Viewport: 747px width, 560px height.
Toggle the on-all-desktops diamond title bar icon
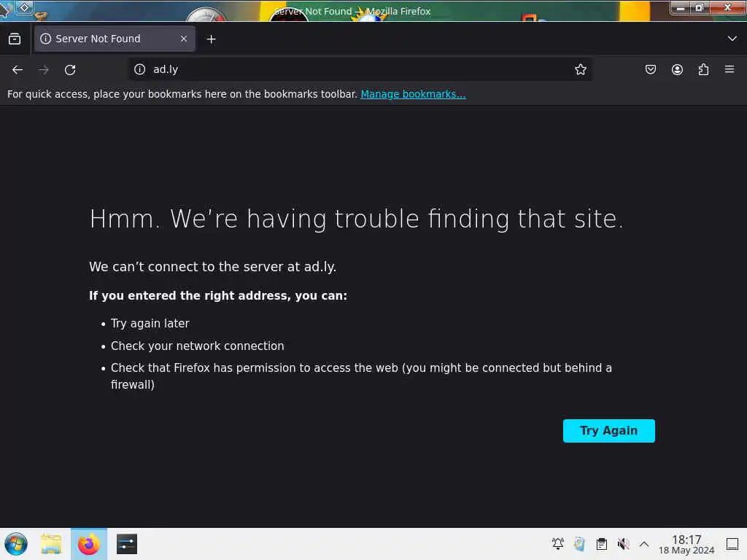[x=25, y=7]
